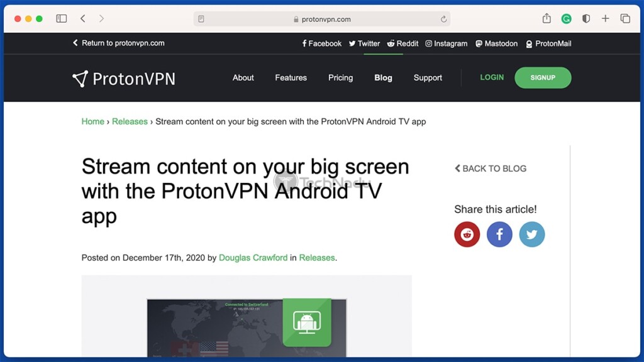
Task: Open the Releases category after the author
Action: [x=317, y=258]
